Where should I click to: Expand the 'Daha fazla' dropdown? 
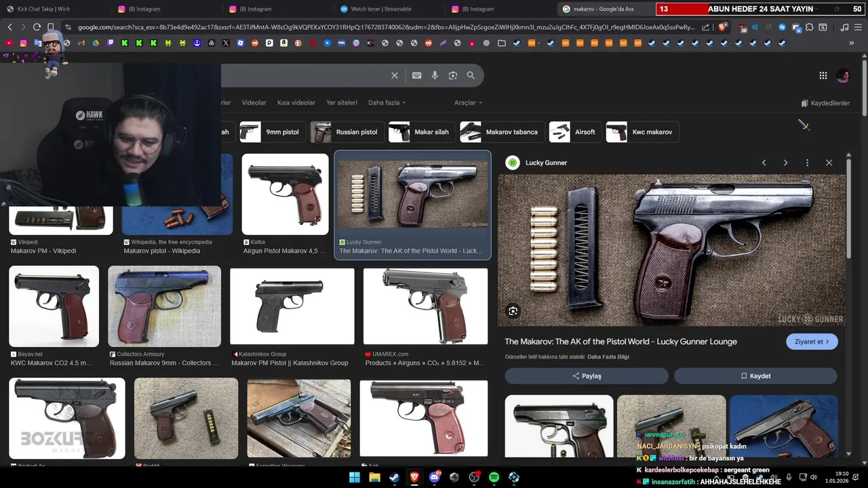pos(387,102)
